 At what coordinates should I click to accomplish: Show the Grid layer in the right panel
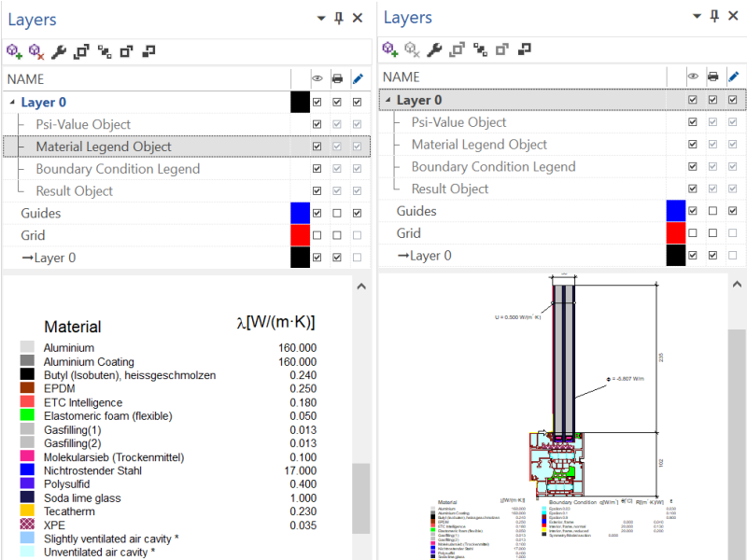[693, 232]
